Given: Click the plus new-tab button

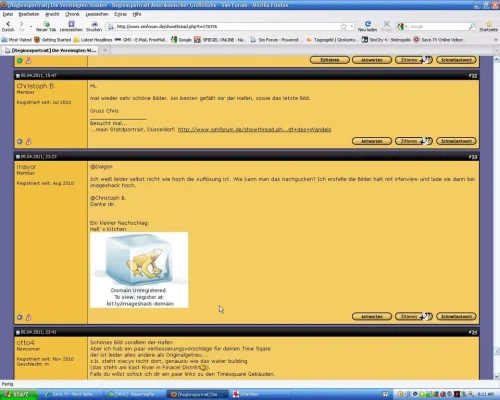Looking at the screenshot, I should coord(105,50).
